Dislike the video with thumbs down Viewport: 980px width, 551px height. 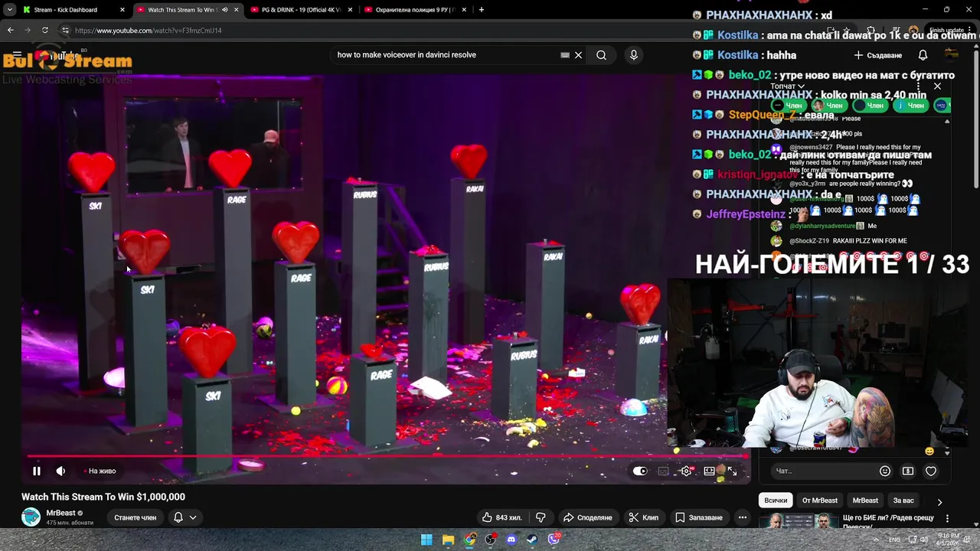coord(541,517)
